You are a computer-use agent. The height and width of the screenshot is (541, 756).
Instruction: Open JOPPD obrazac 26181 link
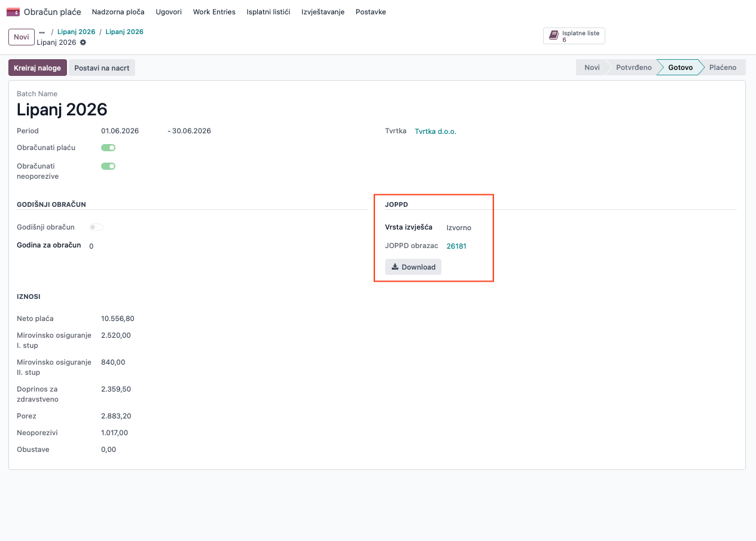(456, 246)
